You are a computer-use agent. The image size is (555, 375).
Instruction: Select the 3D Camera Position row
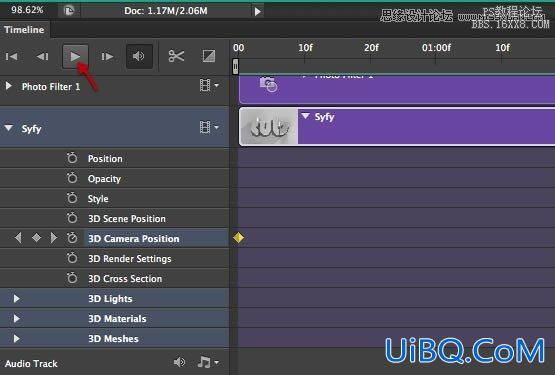pos(114,238)
